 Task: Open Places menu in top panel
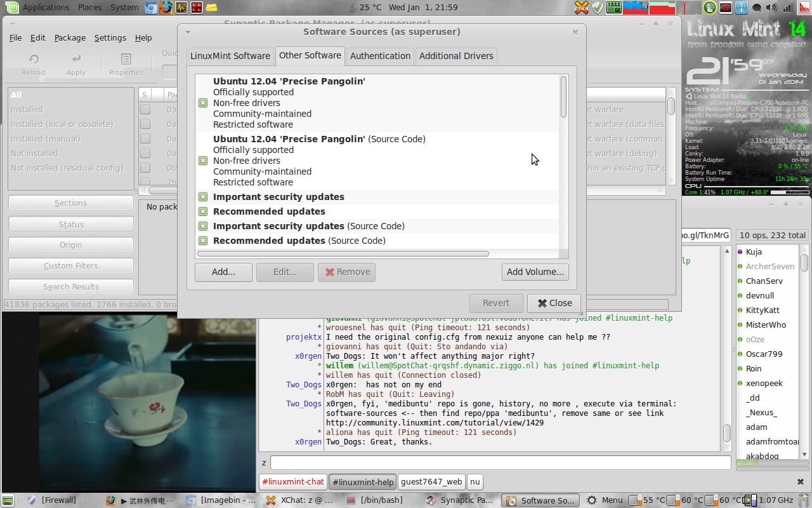coord(89,8)
